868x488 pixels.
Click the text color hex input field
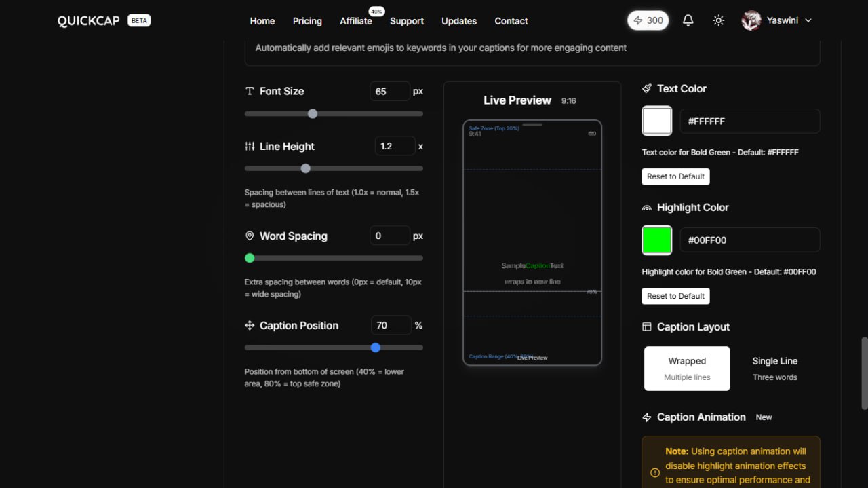tap(749, 121)
